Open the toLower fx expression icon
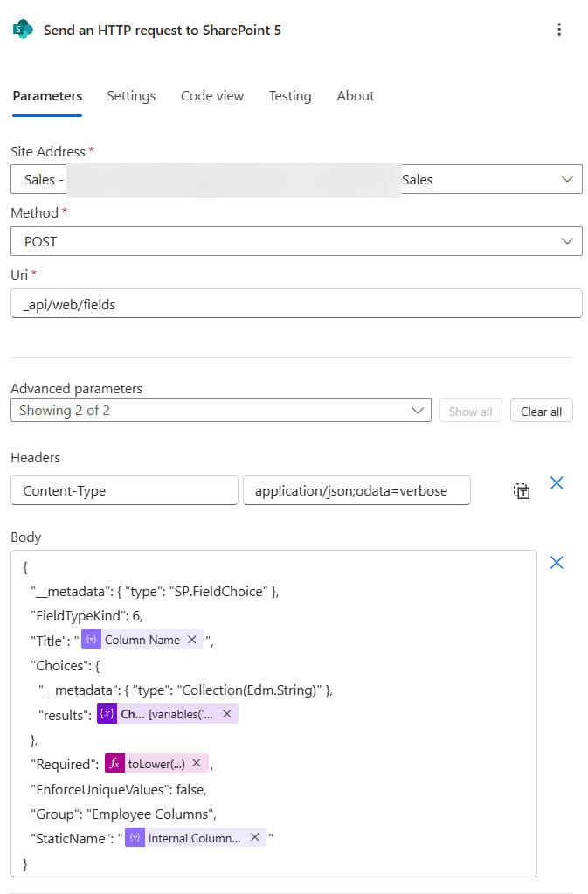 click(114, 763)
